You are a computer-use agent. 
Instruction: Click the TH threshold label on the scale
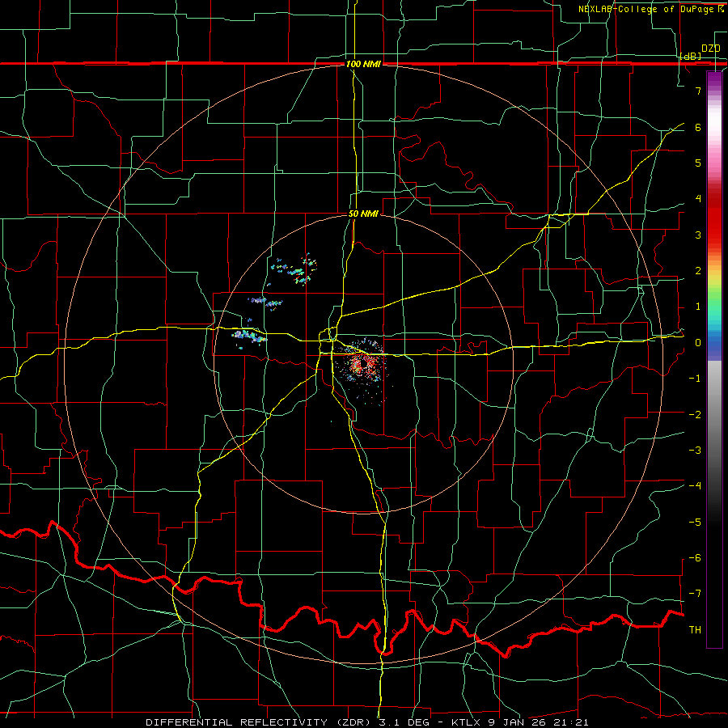[x=695, y=629]
